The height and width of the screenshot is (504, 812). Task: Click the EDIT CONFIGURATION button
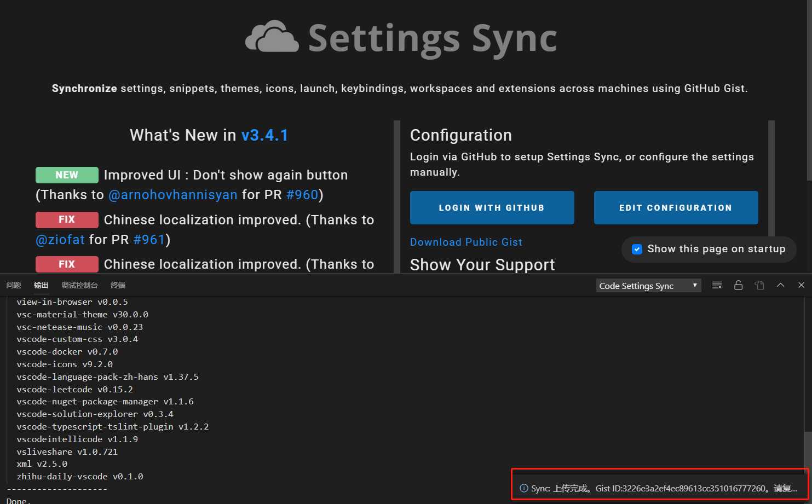point(676,207)
